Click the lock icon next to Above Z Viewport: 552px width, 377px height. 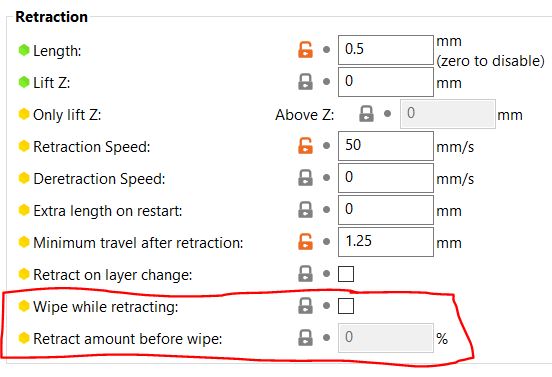tap(366, 114)
